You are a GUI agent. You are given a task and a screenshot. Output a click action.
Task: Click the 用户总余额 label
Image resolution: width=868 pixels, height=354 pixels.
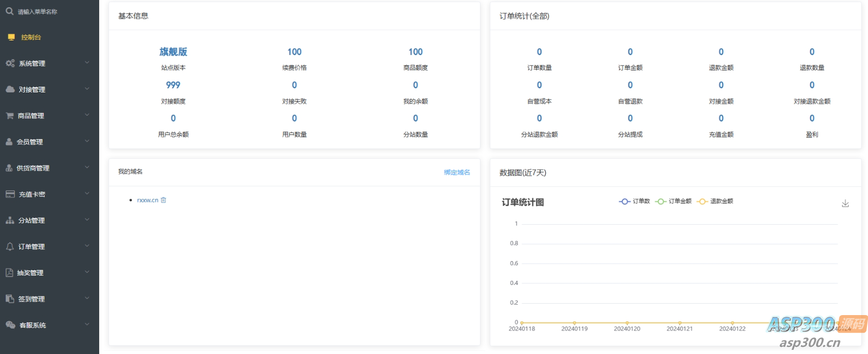[x=173, y=134]
